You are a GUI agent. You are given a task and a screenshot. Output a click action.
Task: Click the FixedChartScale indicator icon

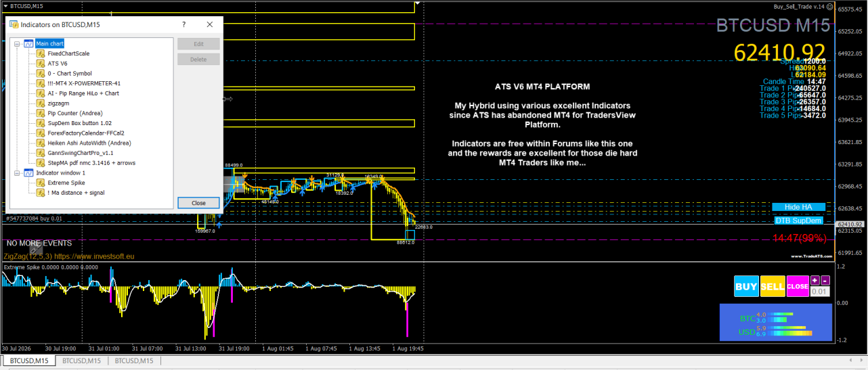point(41,53)
